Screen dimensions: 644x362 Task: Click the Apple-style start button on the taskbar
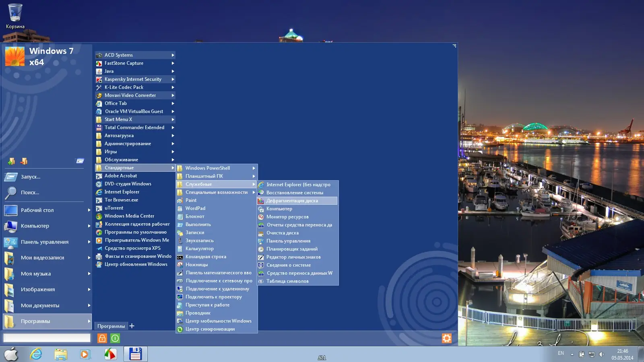[11, 354]
